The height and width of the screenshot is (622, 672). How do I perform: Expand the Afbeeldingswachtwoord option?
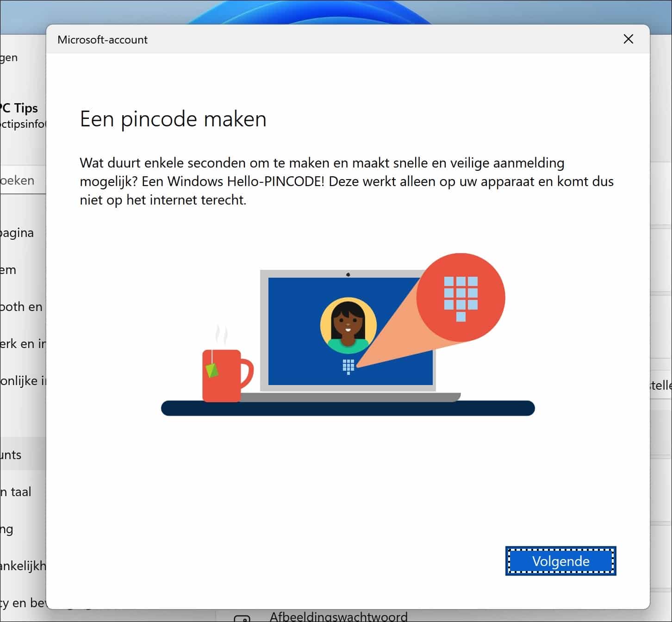click(338, 616)
